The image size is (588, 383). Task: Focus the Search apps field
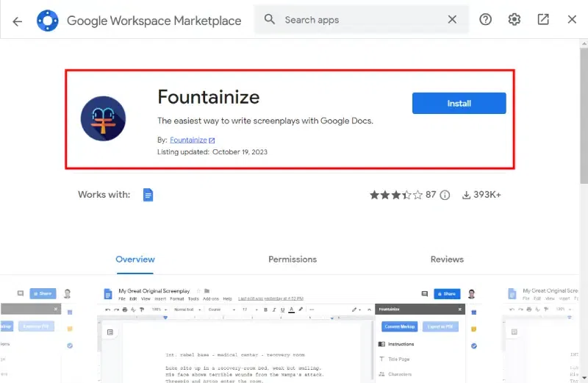pyautogui.click(x=362, y=20)
